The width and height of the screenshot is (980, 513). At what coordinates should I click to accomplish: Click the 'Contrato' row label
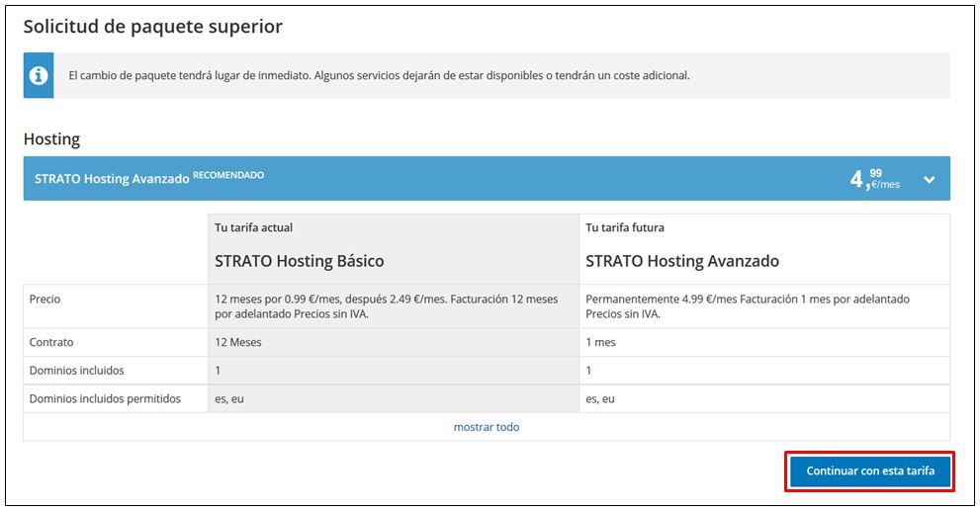[x=51, y=342]
